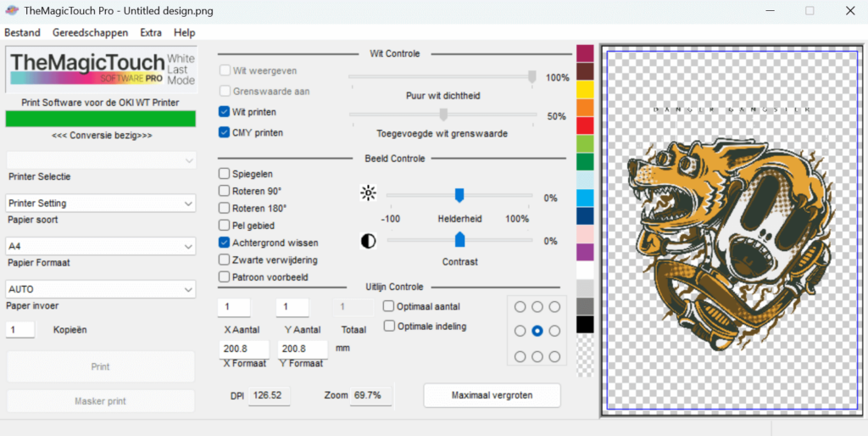Image resolution: width=868 pixels, height=436 pixels.
Task: Pick the light pink color swatch
Action: pyautogui.click(x=585, y=234)
